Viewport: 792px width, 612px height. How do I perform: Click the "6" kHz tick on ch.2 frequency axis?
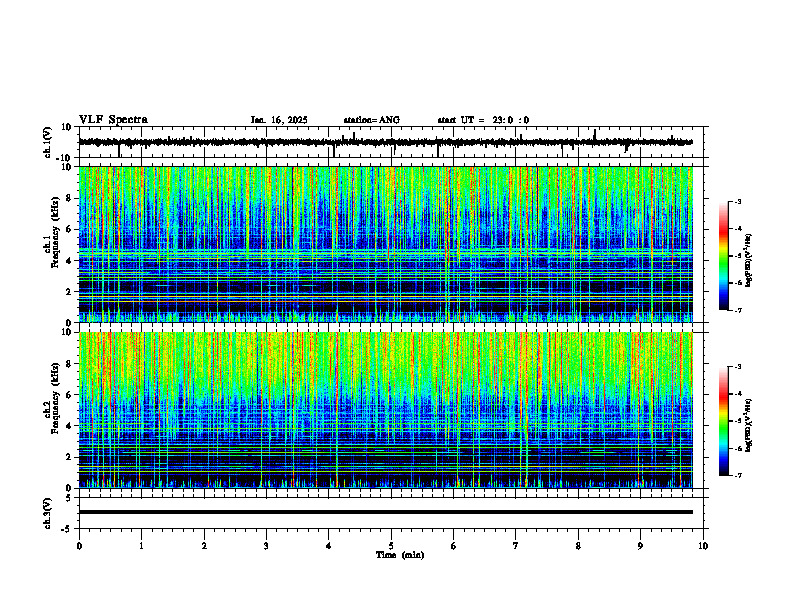tap(69, 395)
